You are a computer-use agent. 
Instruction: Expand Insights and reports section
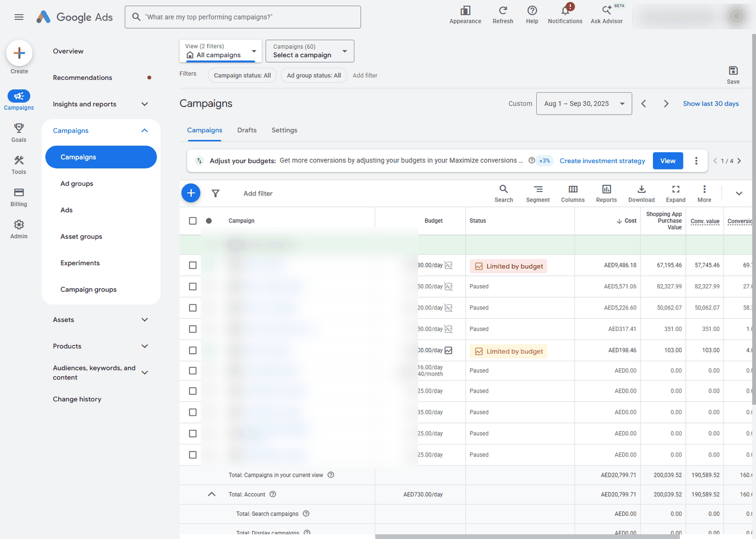pyautogui.click(x=145, y=104)
